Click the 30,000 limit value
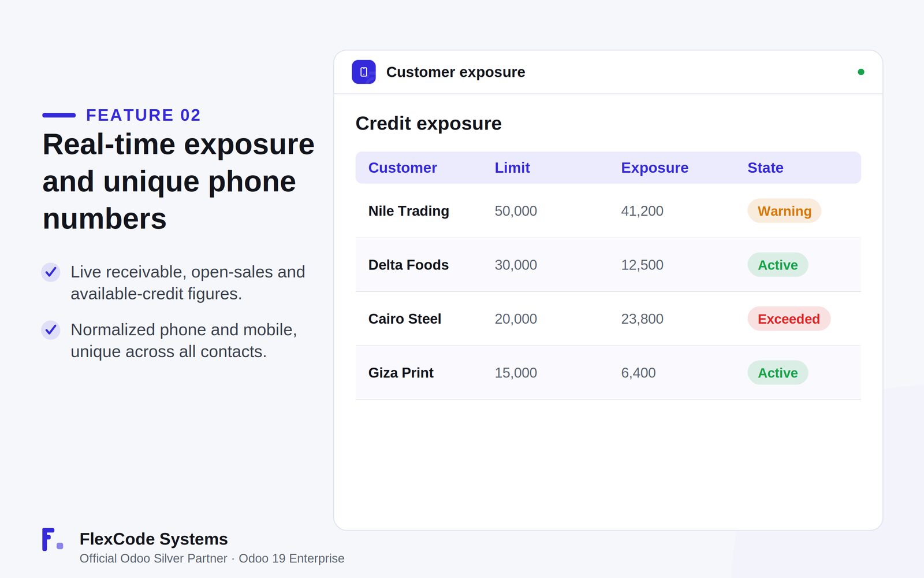924x578 pixels. 516,265
